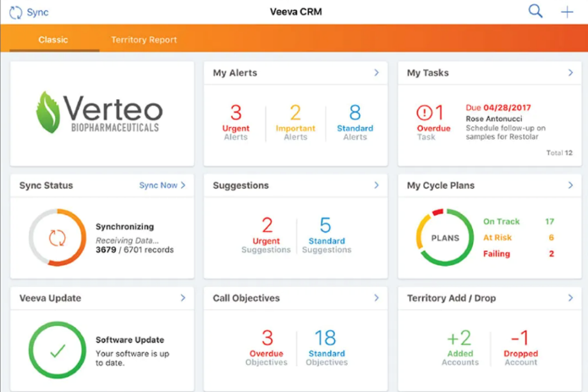Click the Restolar follow-up task description
588x392 pixels.
(505, 132)
